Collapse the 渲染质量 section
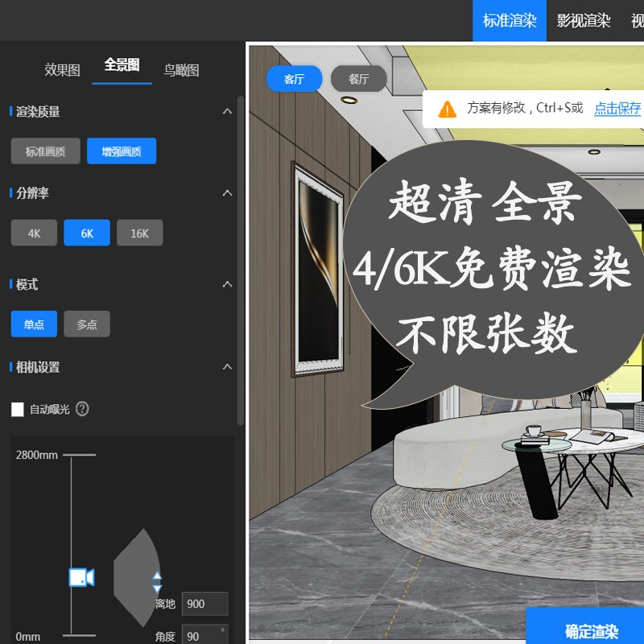Image resolution: width=644 pixels, height=644 pixels. pos(228,111)
